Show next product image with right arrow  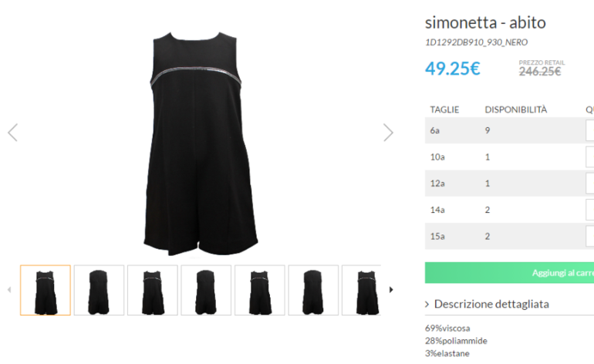coord(388,133)
